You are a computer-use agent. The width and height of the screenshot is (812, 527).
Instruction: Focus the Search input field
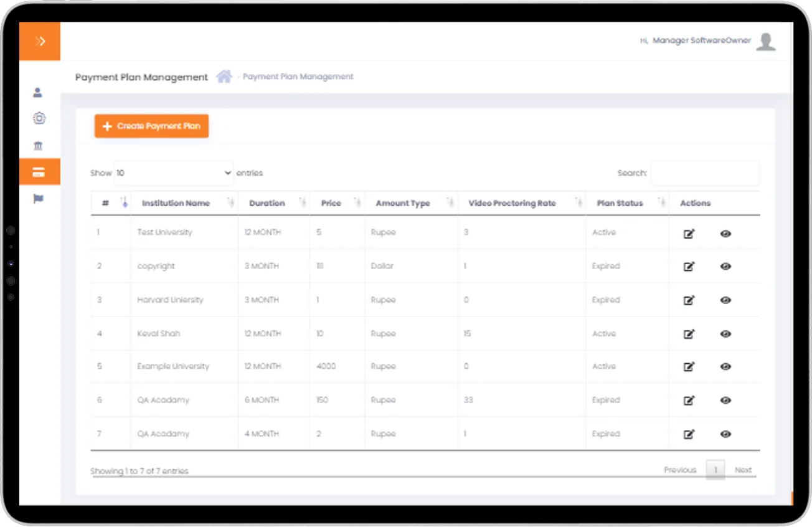704,173
